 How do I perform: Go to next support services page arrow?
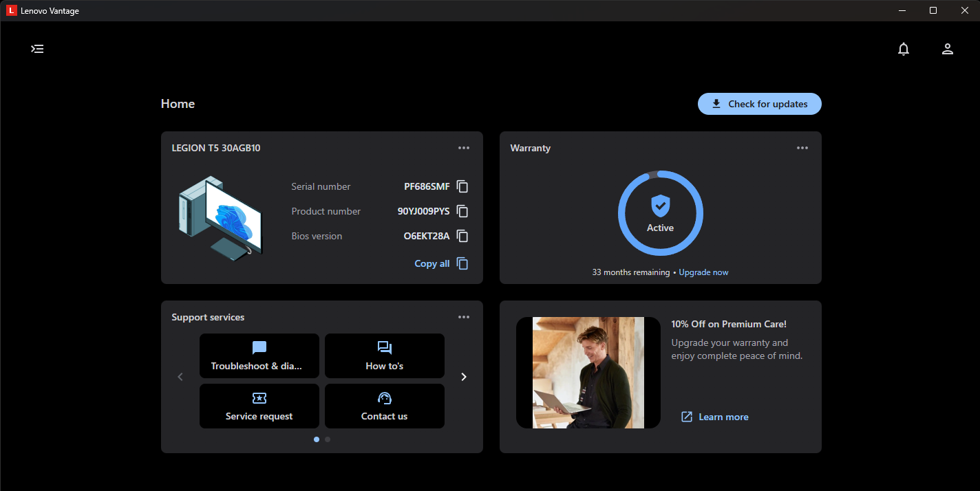click(x=464, y=376)
